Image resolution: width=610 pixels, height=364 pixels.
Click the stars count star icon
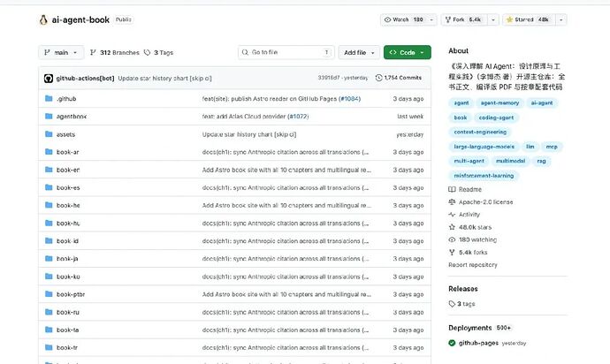point(452,227)
